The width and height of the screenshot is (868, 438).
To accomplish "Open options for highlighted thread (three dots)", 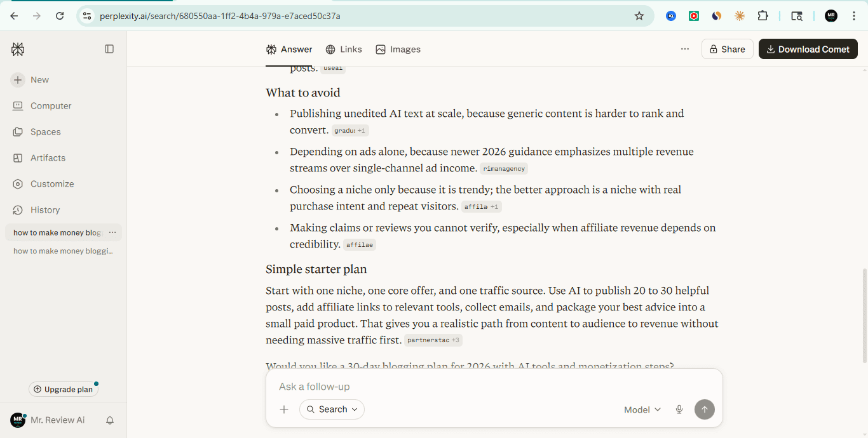I will [x=112, y=232].
